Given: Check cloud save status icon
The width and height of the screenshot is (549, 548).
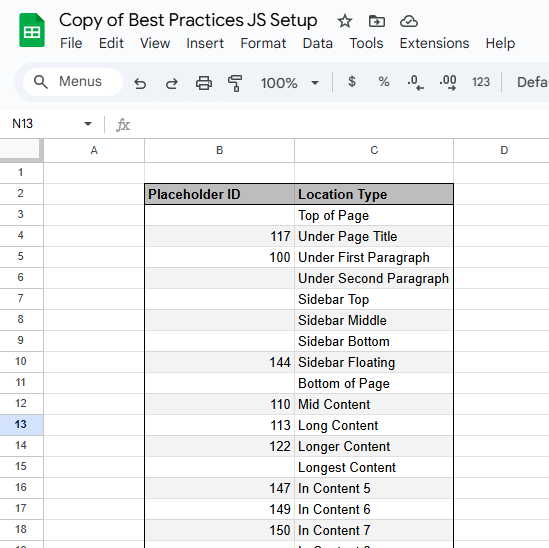Looking at the screenshot, I should click(409, 21).
